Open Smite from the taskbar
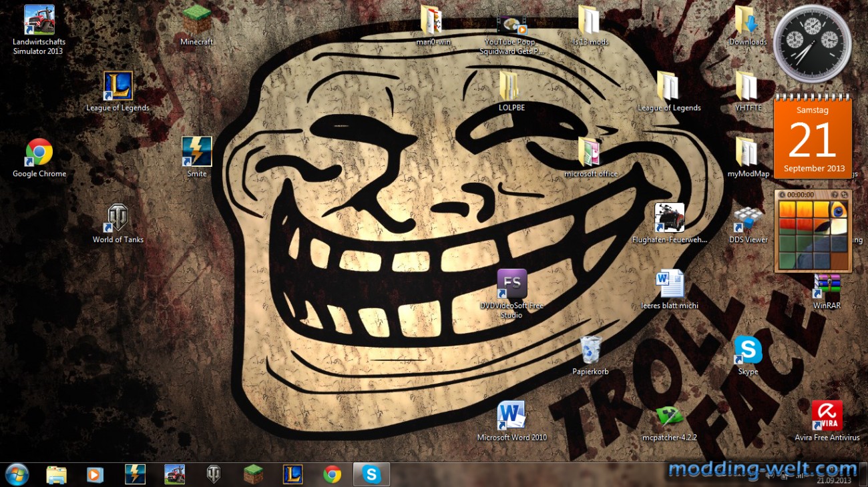868x487 pixels. 135,474
